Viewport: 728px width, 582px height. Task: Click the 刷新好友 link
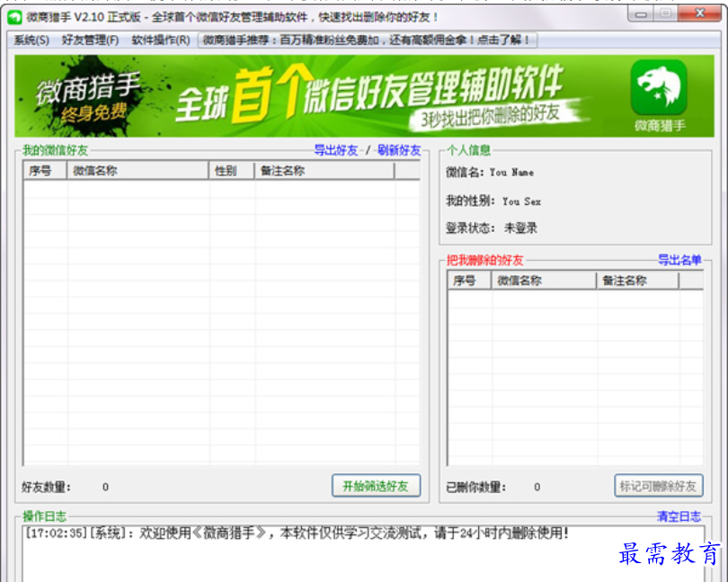pos(399,150)
